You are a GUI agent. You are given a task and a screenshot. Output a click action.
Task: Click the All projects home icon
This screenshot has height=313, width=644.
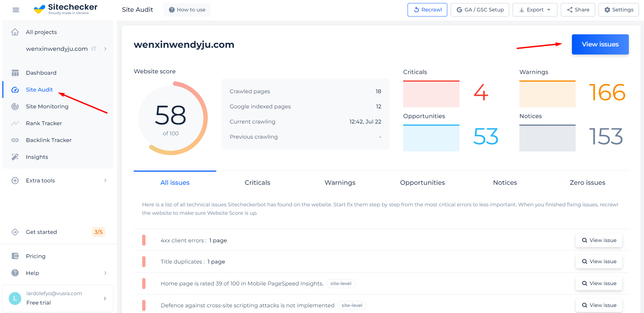coord(15,32)
